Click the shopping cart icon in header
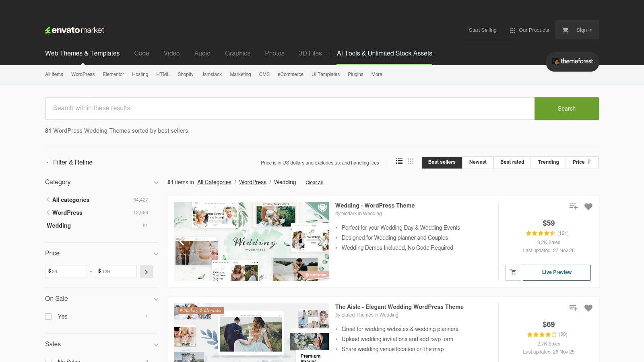 [565, 30]
